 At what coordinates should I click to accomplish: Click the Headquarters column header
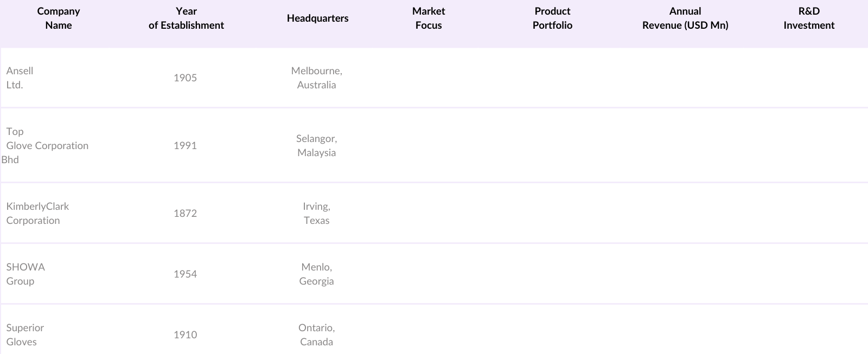pyautogui.click(x=317, y=18)
